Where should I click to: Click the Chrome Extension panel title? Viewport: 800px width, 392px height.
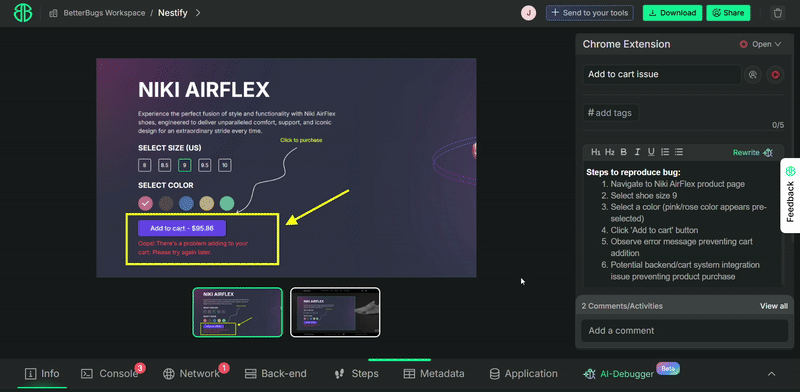pos(627,44)
